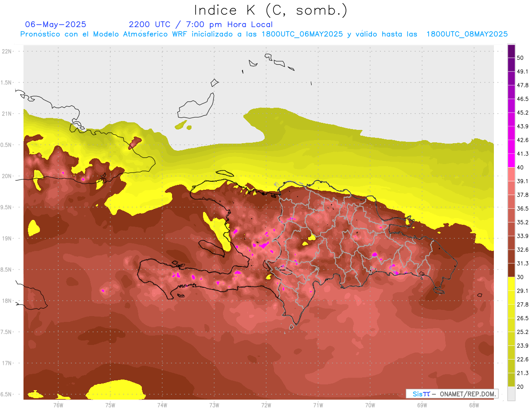Click the colorbar value '35.2'
Image resolution: width=532 pixels, height=411 pixels.
click(522, 222)
